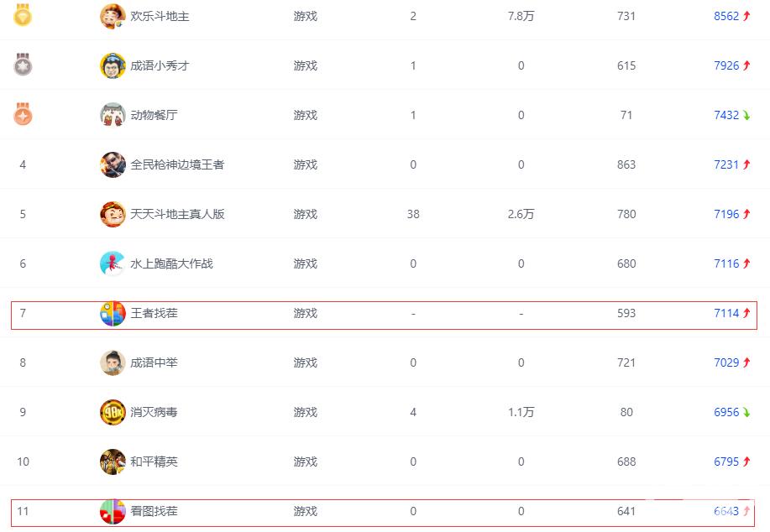Click the 欢乐斗地主 app icon

112,16
